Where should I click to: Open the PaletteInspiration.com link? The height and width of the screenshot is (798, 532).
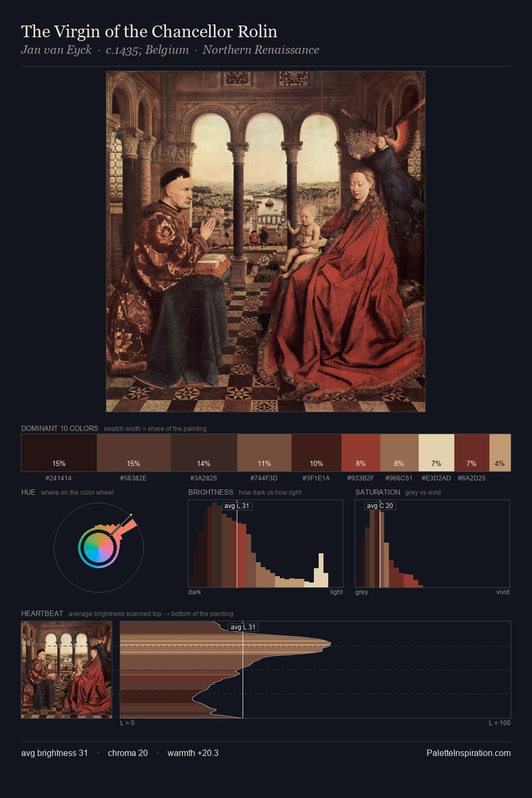coord(469,753)
